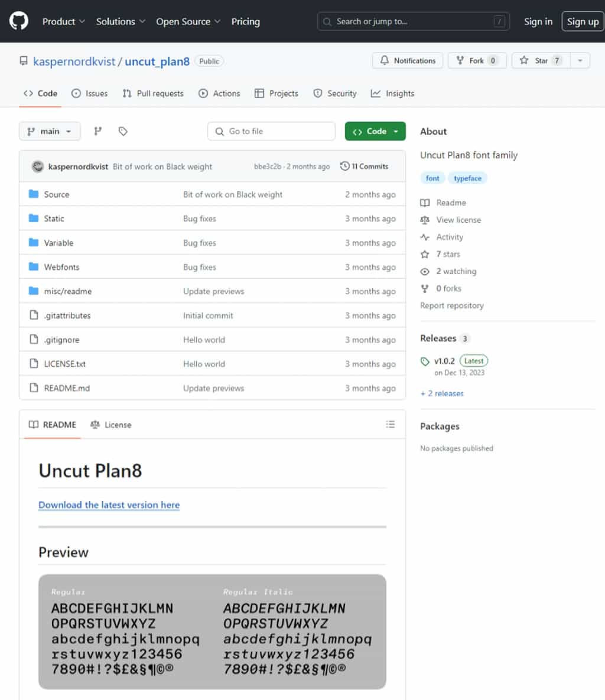Focus the Go to file field

point(271,131)
